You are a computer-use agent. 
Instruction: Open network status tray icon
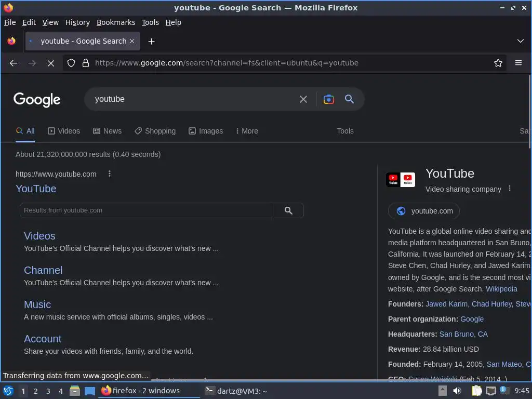click(x=490, y=391)
